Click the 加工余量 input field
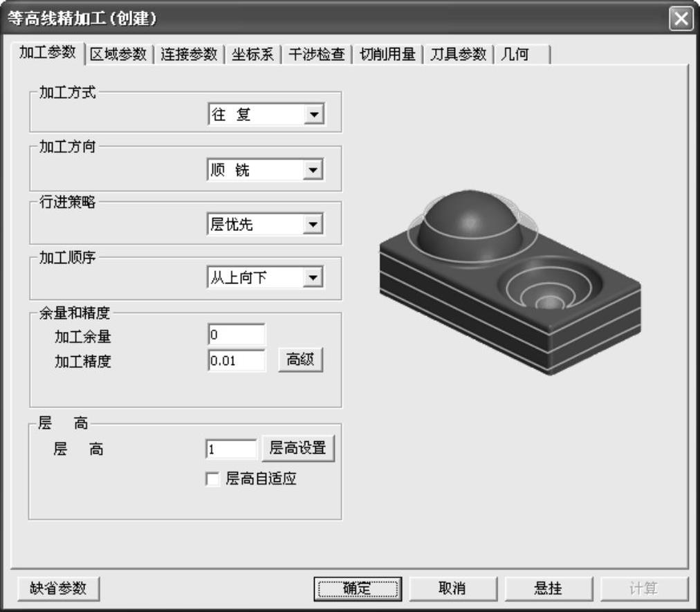700x612 pixels. point(237,335)
